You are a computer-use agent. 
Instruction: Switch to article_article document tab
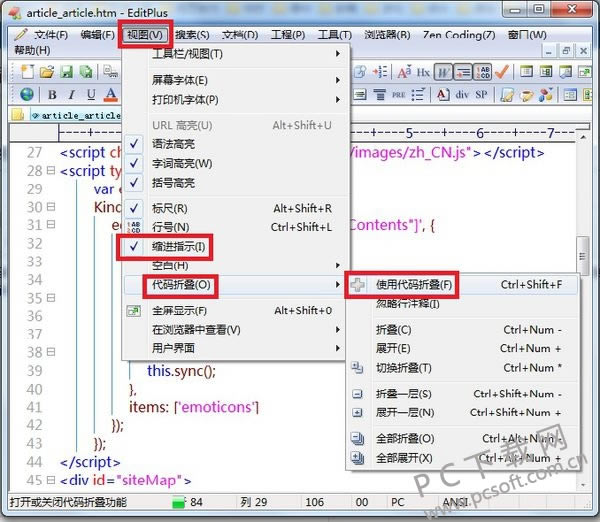click(x=77, y=115)
